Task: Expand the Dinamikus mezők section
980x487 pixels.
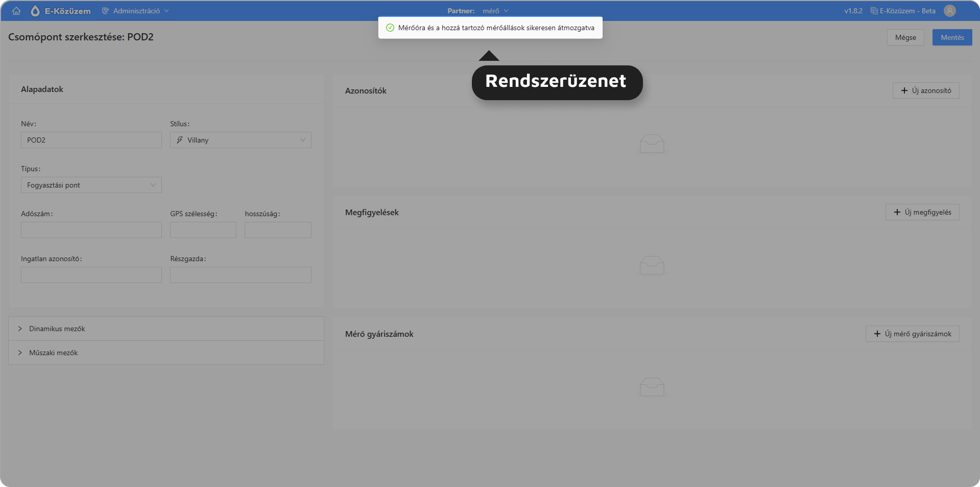Action: [57, 329]
